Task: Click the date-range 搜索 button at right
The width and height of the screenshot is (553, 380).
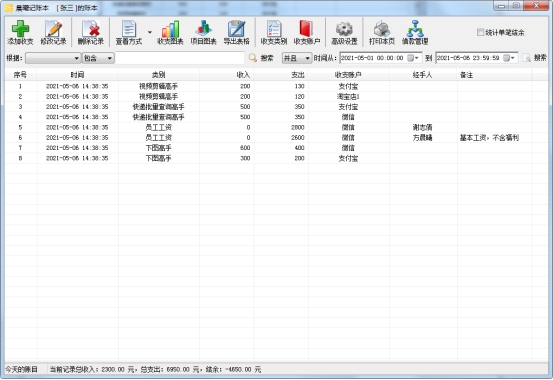Action: tap(535, 58)
